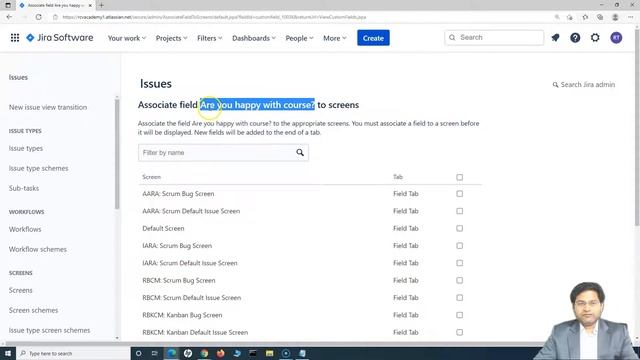The height and width of the screenshot is (360, 640).
Task: Click the sidebar vertical scrollbar
Action: pyautogui.click(x=117, y=153)
